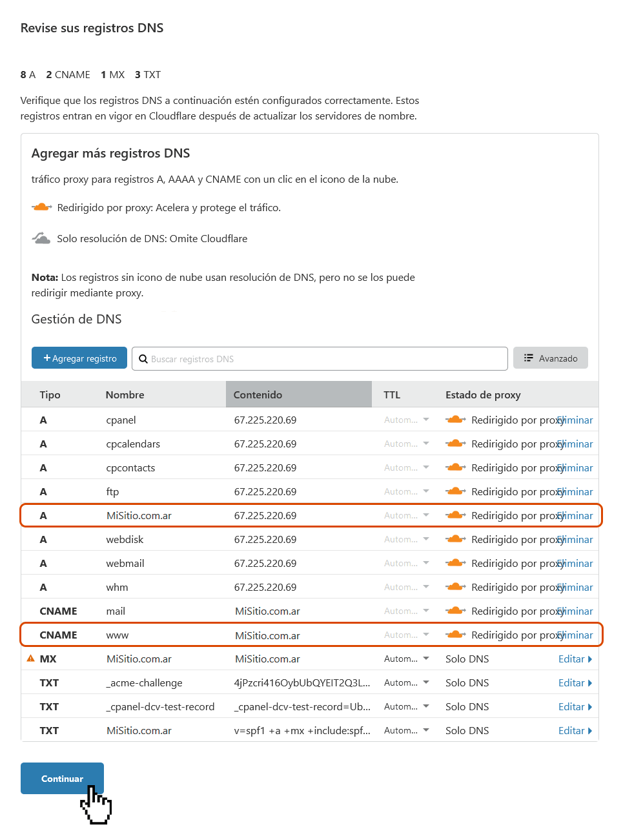Click orange cloud for whm record

[x=456, y=587]
